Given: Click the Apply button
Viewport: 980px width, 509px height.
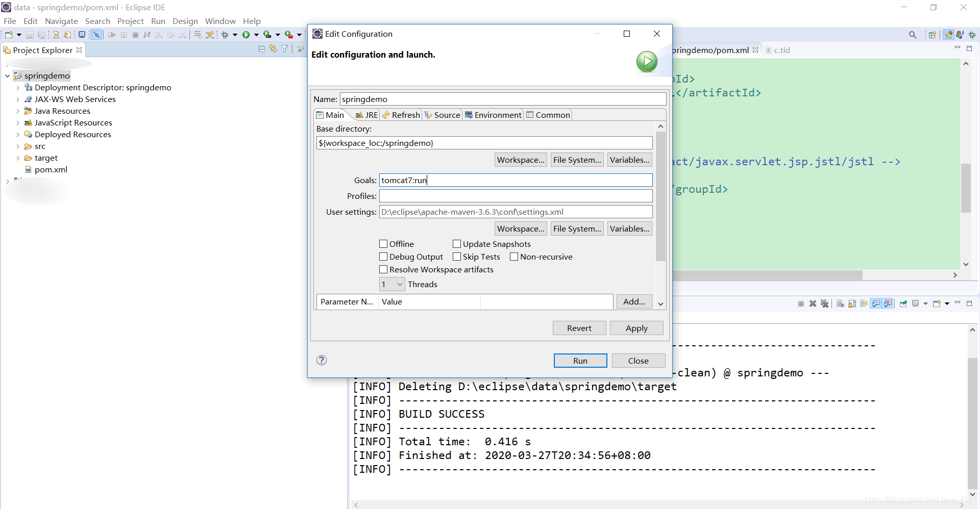Looking at the screenshot, I should tap(636, 328).
